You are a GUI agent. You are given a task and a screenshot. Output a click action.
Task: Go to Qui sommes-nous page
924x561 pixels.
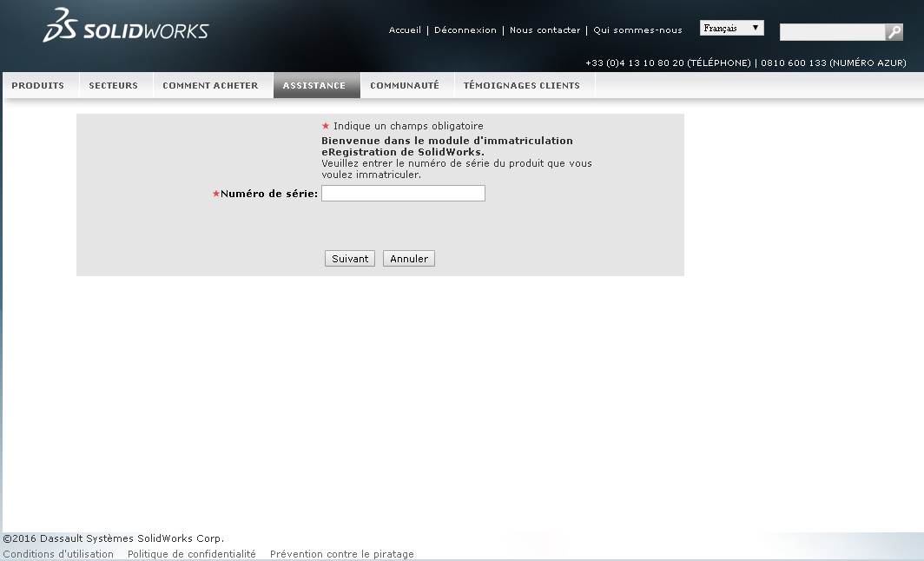(637, 30)
